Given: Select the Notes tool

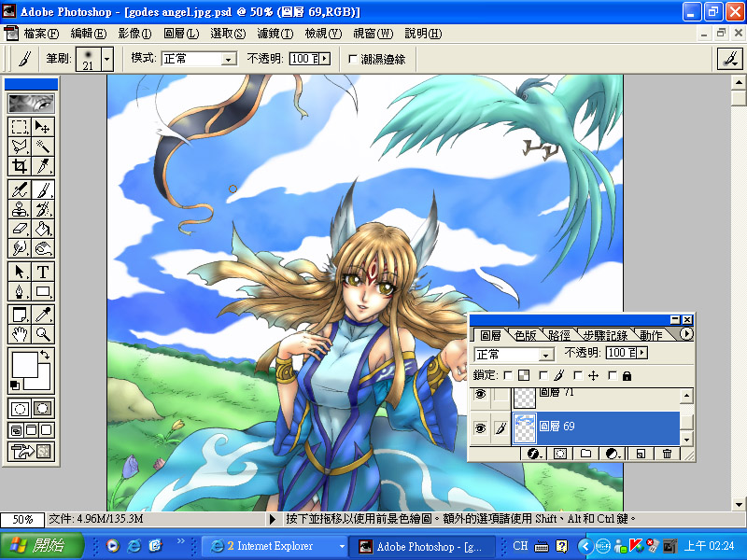Looking at the screenshot, I should click(20, 315).
